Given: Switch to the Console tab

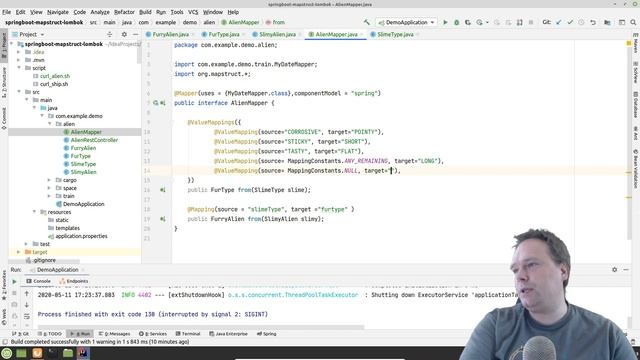Looking at the screenshot, I should pos(38,281).
